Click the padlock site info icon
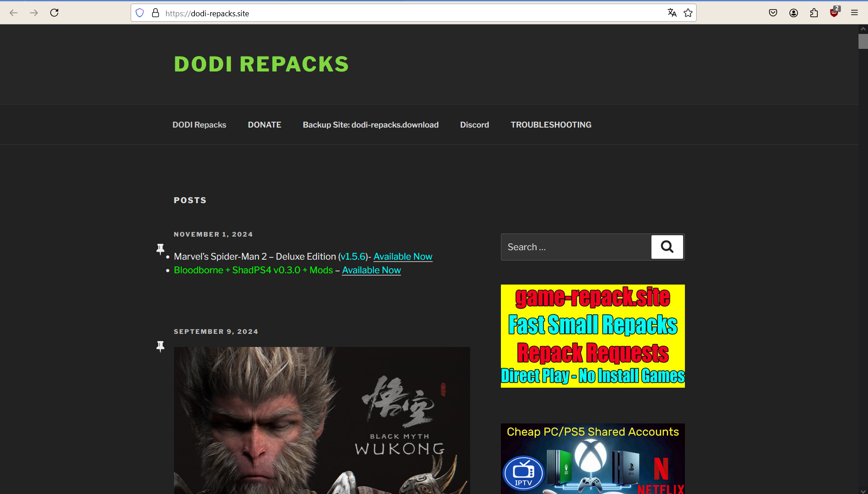 pos(156,13)
